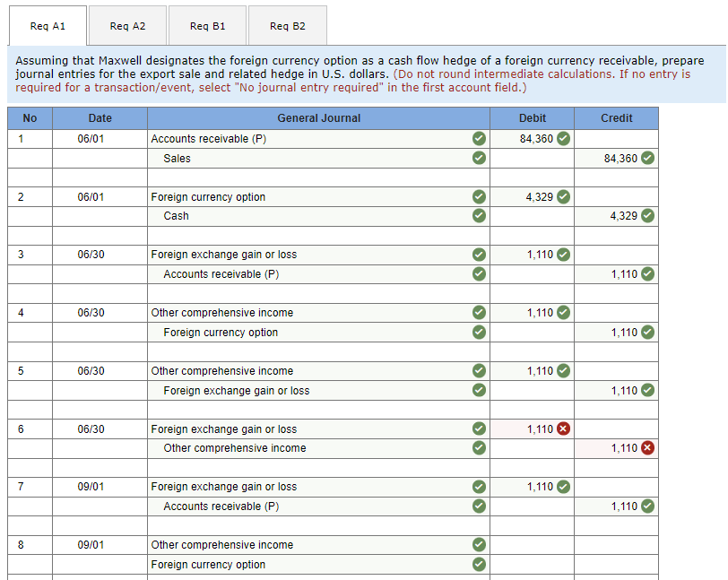Edit the 84,360 debit amount field

coord(532,139)
